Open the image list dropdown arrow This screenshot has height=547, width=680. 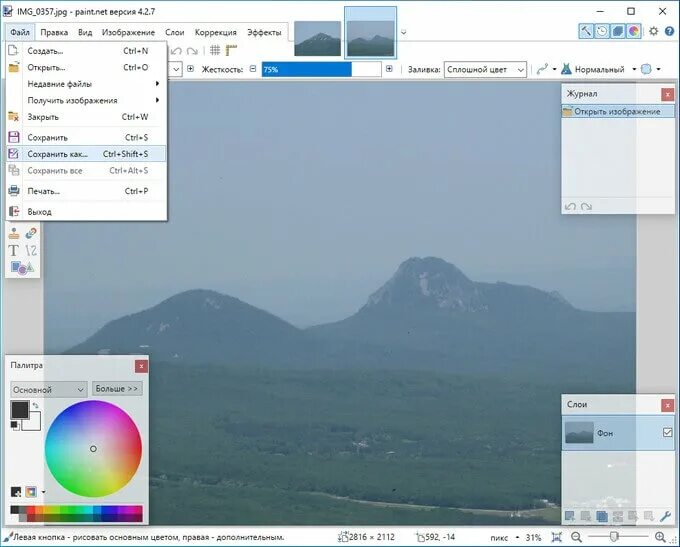403,32
